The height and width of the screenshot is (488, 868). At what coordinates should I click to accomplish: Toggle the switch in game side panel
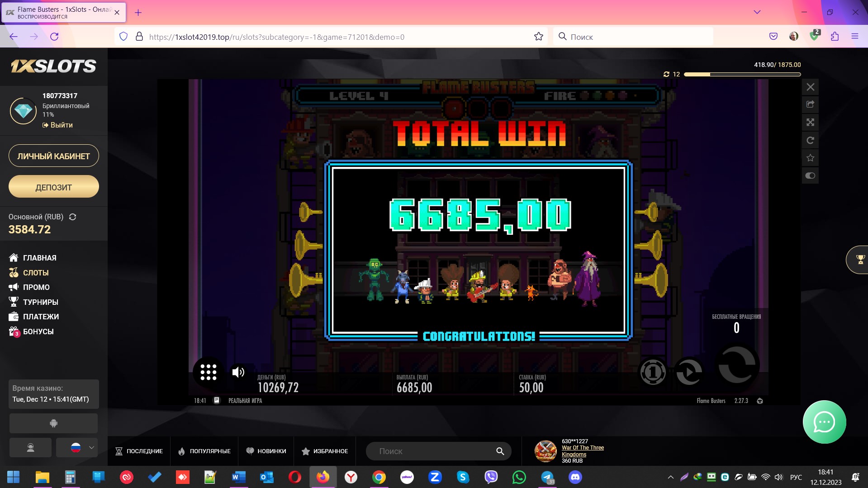810,175
